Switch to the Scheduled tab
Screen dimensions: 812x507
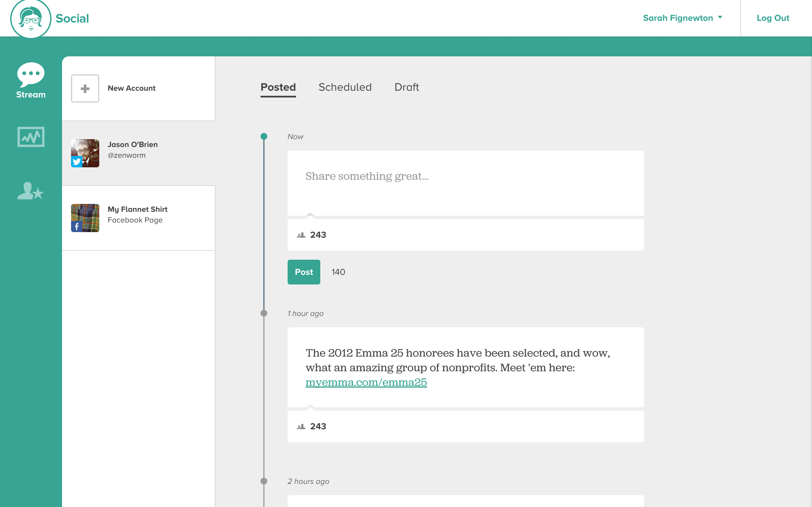pos(345,87)
